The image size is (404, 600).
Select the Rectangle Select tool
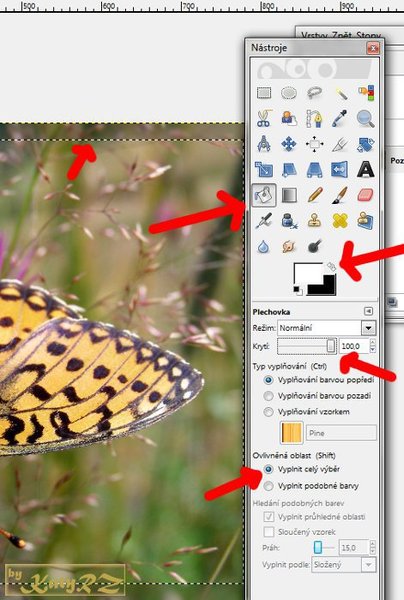[264, 93]
